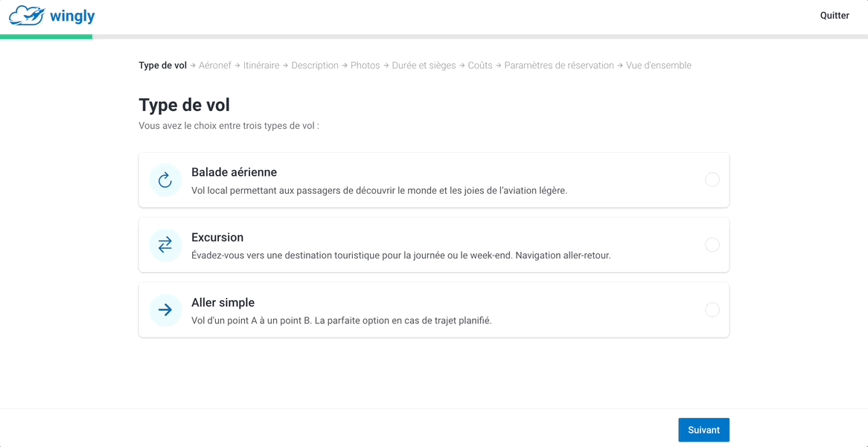Select the Aller simple radio button
This screenshot has height=447, width=868.
[x=712, y=310]
